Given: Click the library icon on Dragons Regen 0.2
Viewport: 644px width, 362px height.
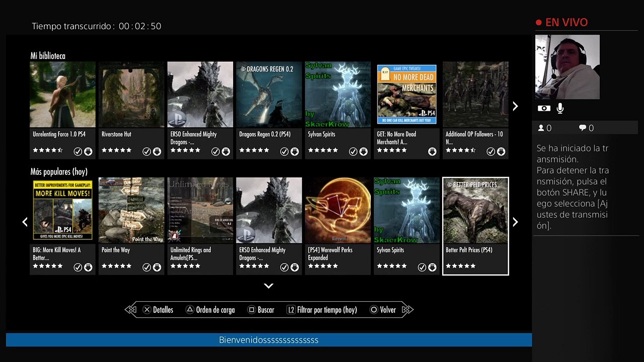Looking at the screenshot, I should click(295, 151).
